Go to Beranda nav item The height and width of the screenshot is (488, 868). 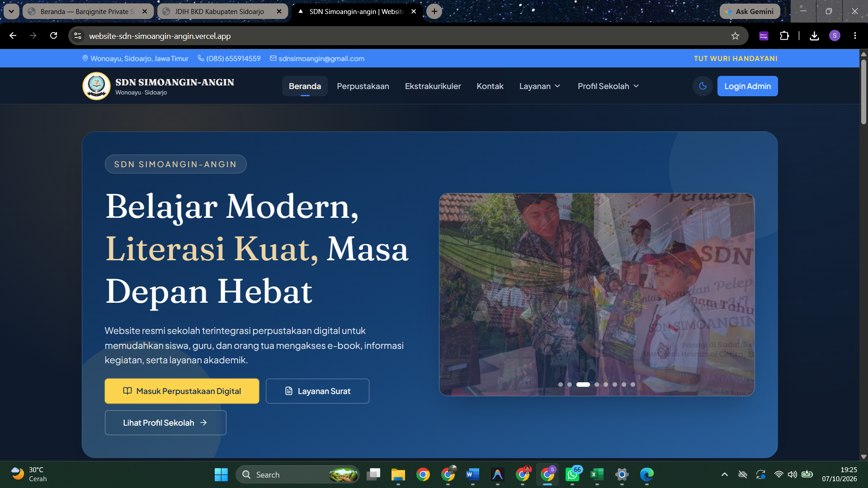(305, 86)
